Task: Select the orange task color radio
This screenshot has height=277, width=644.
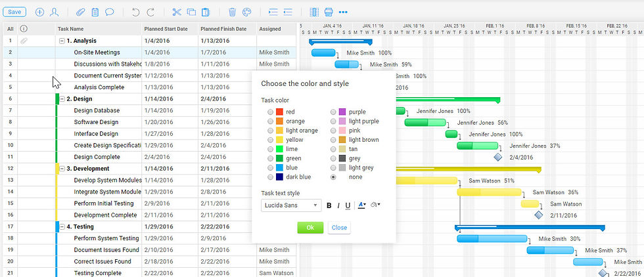Action: 270,121
